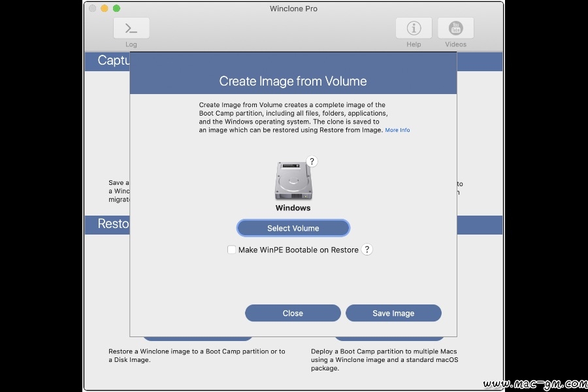Click the Windows volume name label

click(x=293, y=208)
